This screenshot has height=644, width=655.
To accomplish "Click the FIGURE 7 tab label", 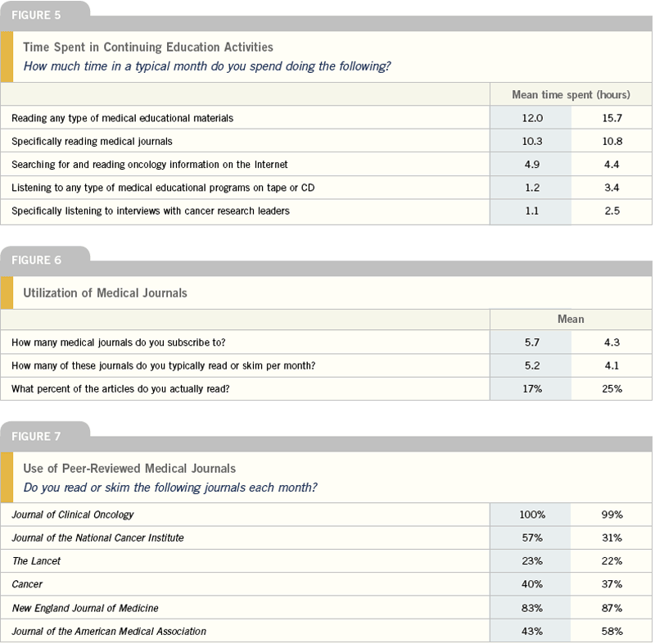I will [36, 437].
